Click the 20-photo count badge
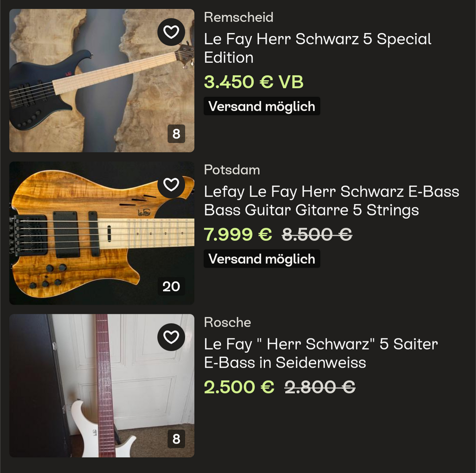476x473 pixels. pyautogui.click(x=171, y=286)
